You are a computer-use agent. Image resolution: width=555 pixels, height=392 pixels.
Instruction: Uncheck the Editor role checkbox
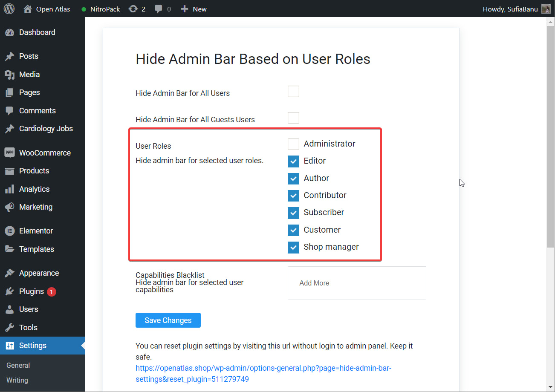293,161
